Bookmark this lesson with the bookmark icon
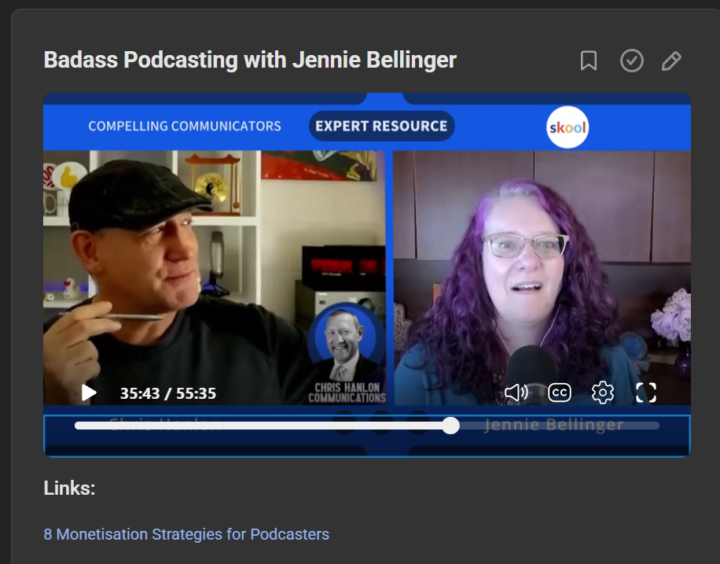 588,61
